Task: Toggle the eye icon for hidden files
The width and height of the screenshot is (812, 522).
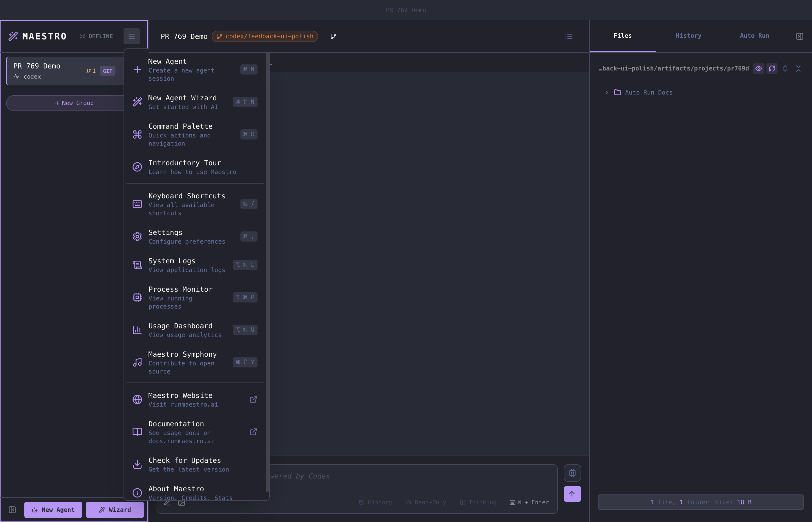Action: 758,68
